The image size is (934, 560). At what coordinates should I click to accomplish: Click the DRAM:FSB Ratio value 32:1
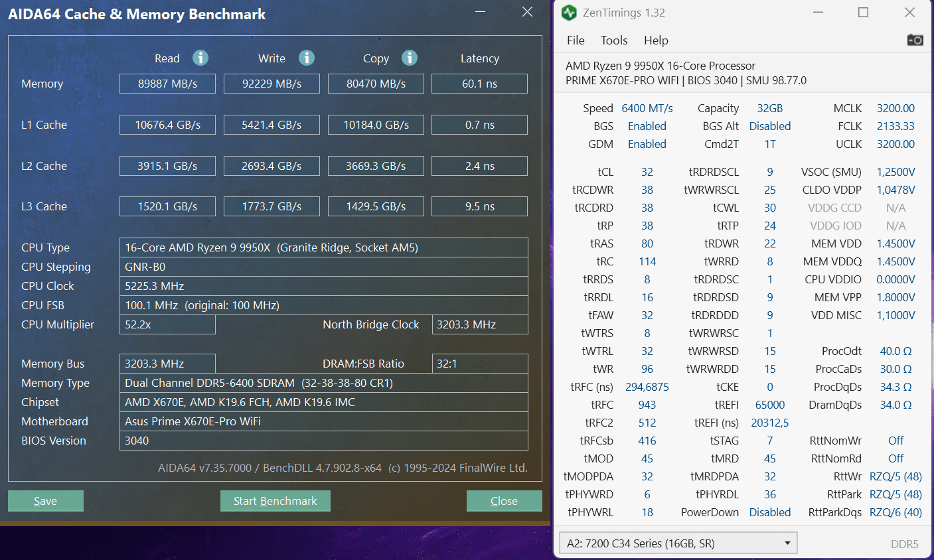(479, 364)
